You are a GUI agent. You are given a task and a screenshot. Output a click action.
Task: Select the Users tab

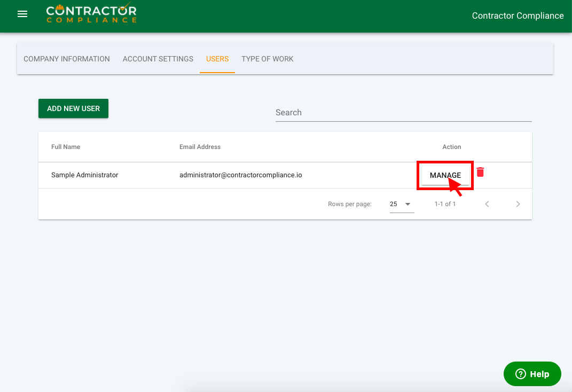pos(217,59)
